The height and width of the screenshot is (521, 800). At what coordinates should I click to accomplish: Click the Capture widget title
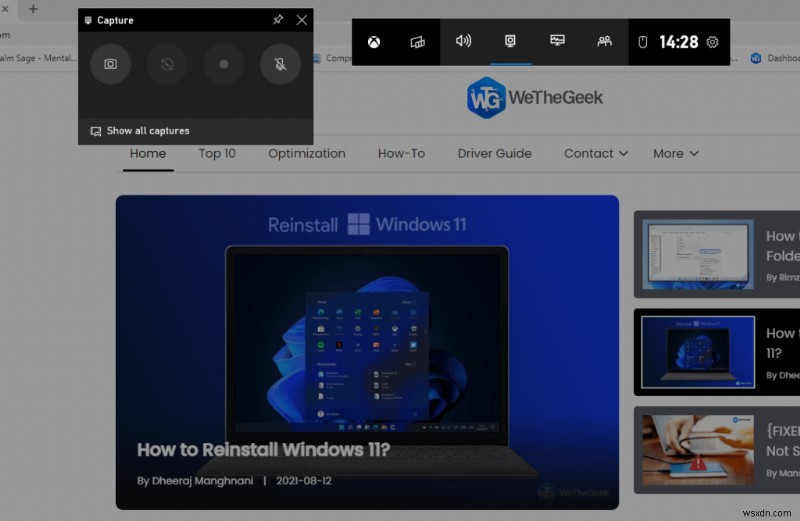point(115,20)
